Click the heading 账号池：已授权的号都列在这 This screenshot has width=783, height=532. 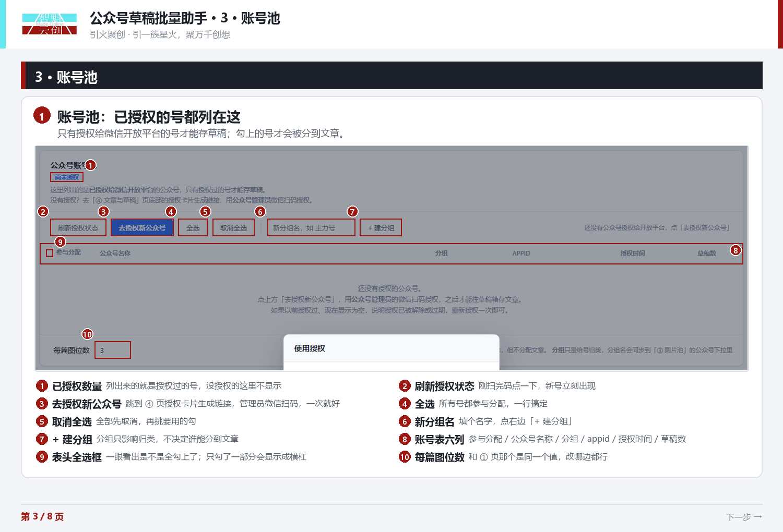[x=149, y=117]
